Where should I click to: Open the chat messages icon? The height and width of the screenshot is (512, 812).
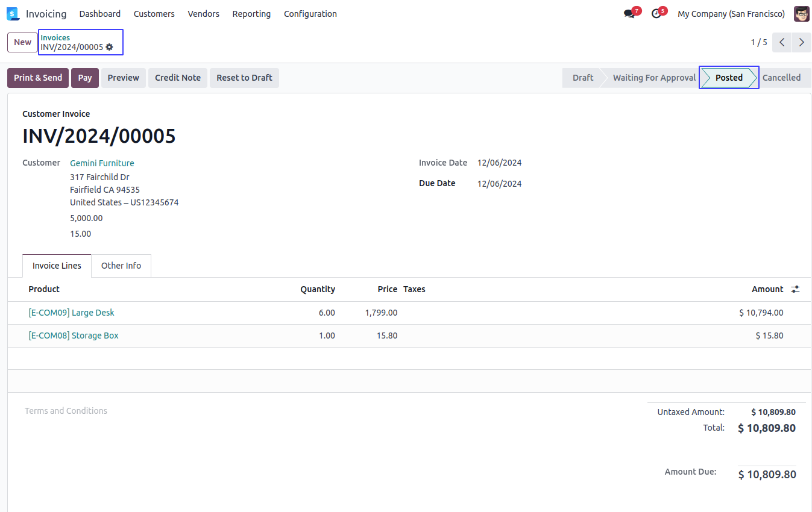pyautogui.click(x=629, y=14)
